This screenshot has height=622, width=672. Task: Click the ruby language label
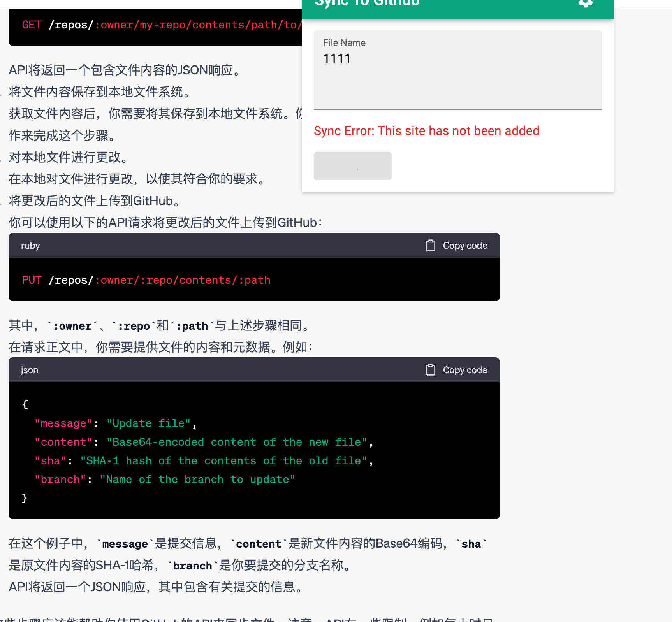click(30, 246)
